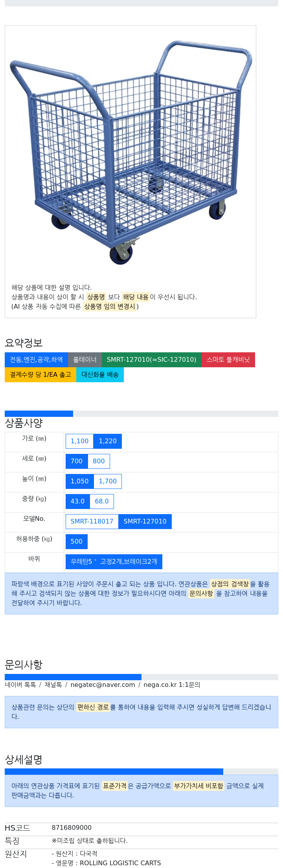Select model SMRT-127010
Screen dimensions: 283x868
(x=145, y=522)
